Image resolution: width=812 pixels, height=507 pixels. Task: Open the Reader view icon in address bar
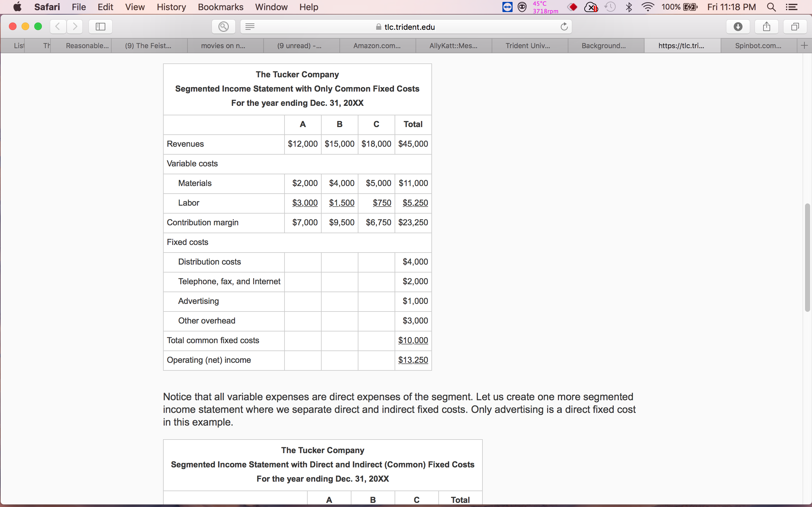point(250,27)
